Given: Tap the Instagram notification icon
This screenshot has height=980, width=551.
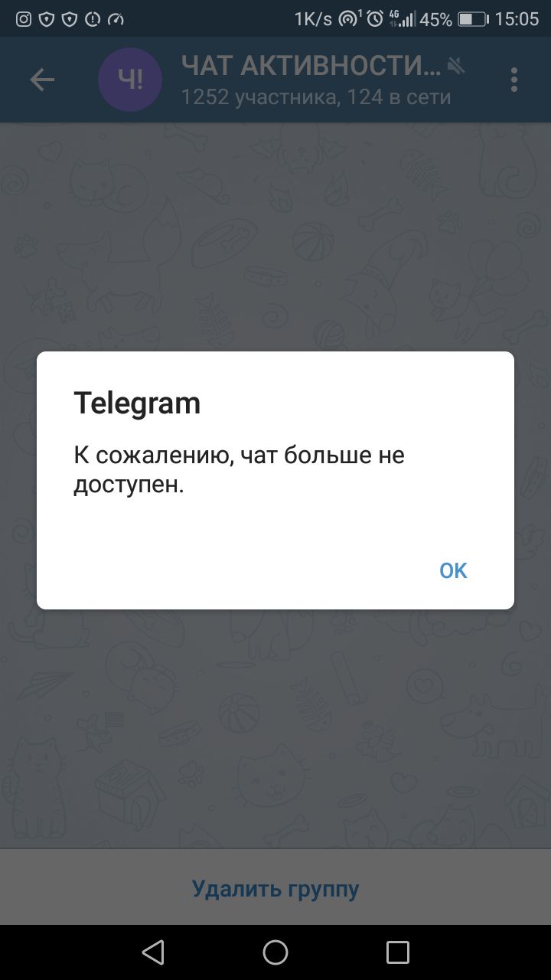Looking at the screenshot, I should click(24, 19).
